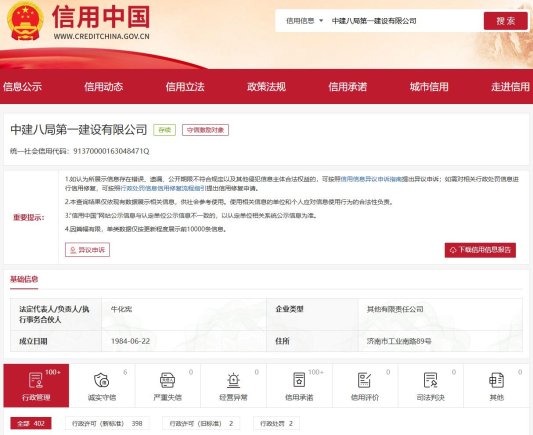Viewport: 533px width, 435px height.
Task: Click the 搜索 button
Action: click(505, 21)
